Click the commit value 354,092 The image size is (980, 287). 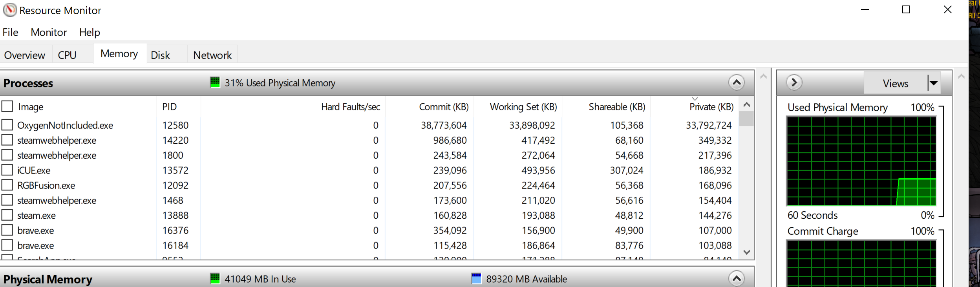pos(450,230)
